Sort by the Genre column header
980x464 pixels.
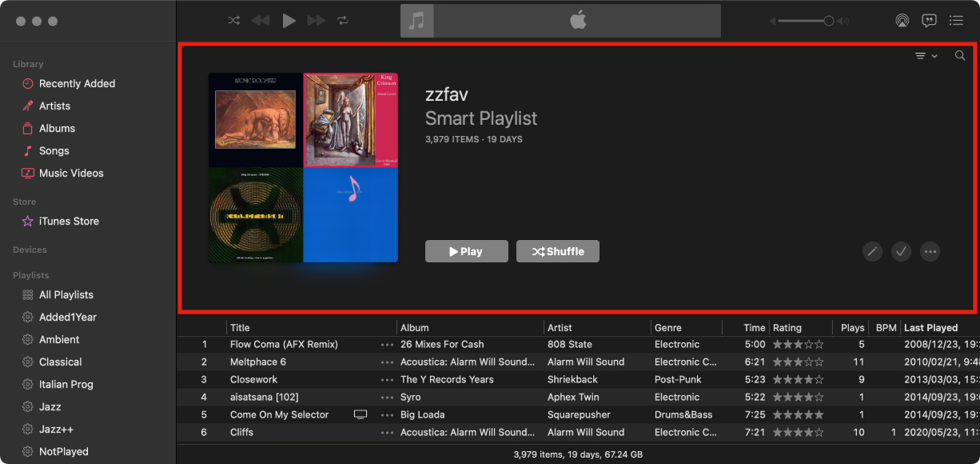coord(687,327)
